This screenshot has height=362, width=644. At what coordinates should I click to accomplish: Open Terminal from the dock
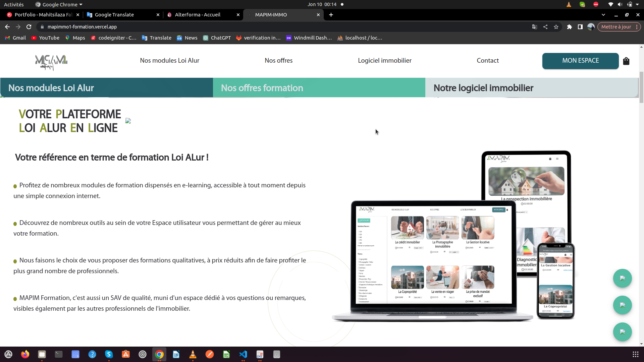(59, 354)
